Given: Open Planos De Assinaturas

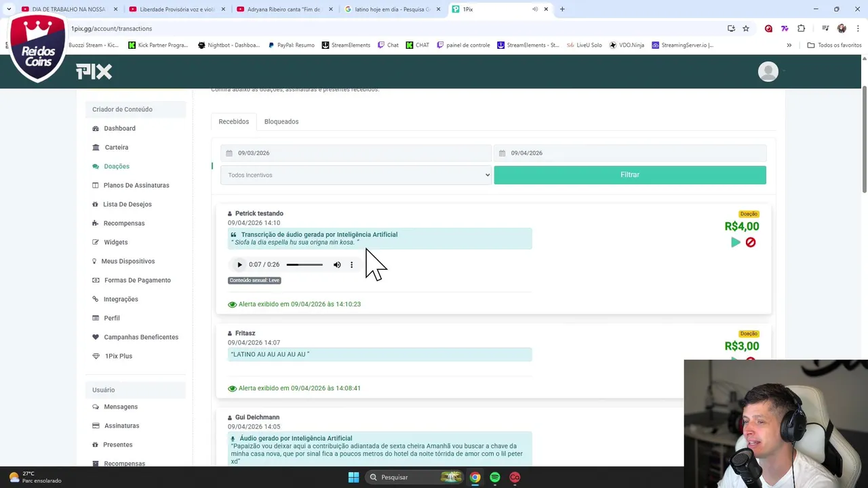Looking at the screenshot, I should pos(136,185).
